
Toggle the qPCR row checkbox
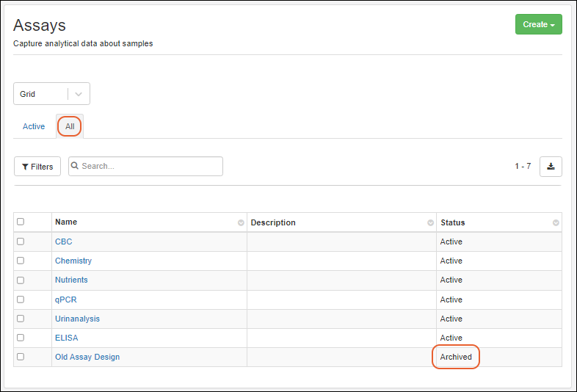point(21,300)
